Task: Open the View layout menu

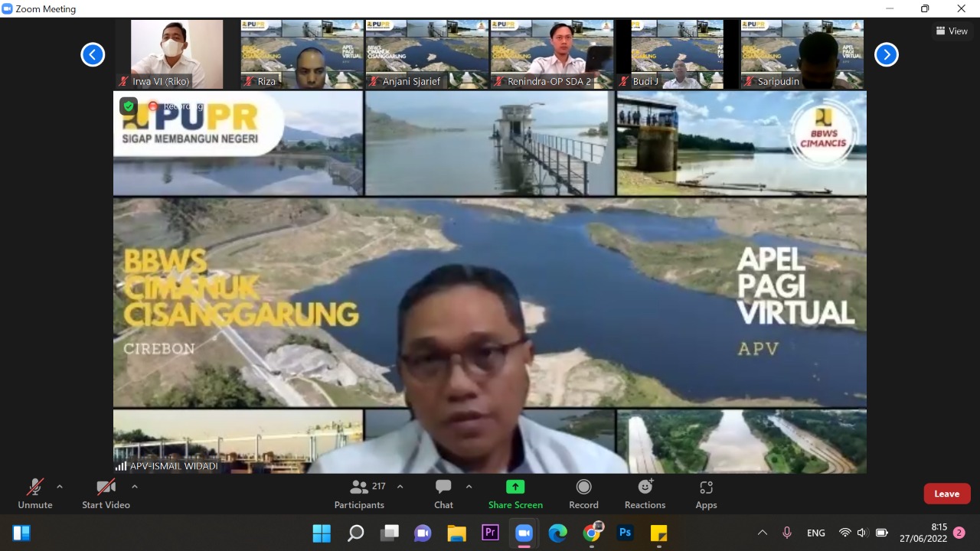Action: click(x=952, y=31)
